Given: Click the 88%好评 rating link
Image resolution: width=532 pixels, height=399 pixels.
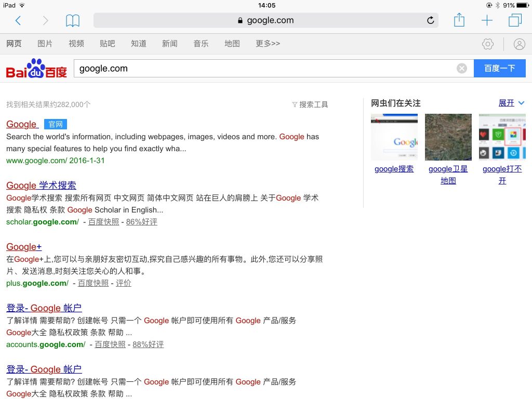Looking at the screenshot, I should (x=148, y=345).
